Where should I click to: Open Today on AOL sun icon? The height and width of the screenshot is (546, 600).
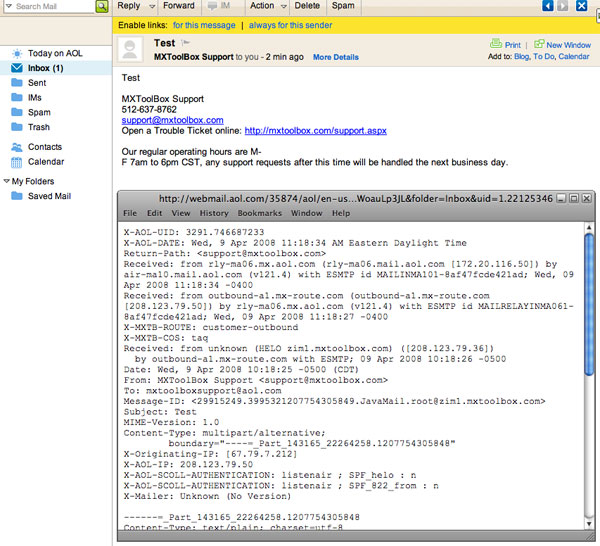[17, 53]
